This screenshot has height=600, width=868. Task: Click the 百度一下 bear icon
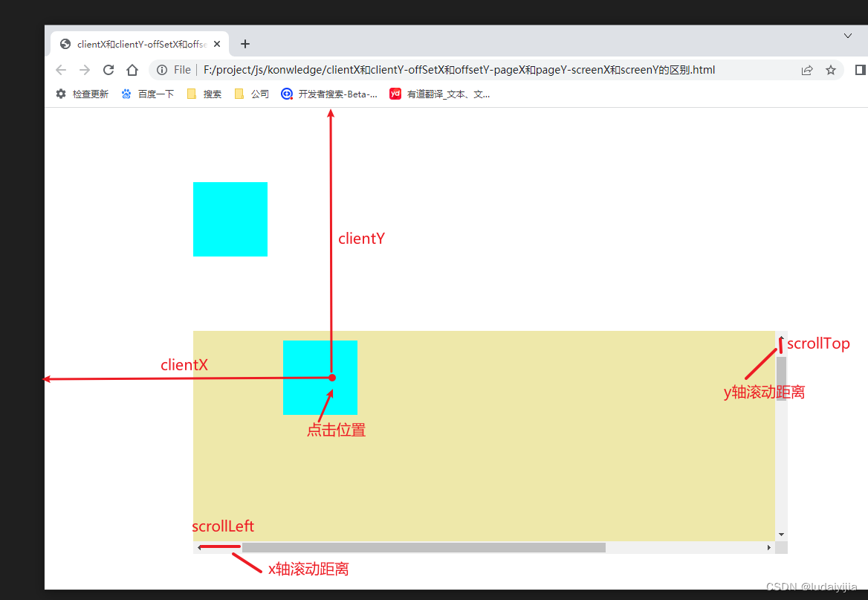[125, 94]
